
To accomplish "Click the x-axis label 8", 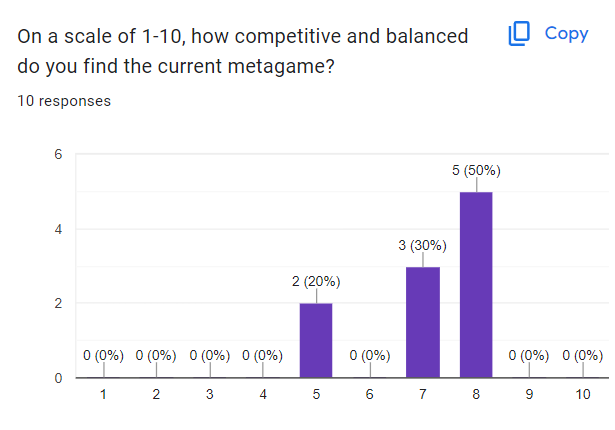I will 476,395.
